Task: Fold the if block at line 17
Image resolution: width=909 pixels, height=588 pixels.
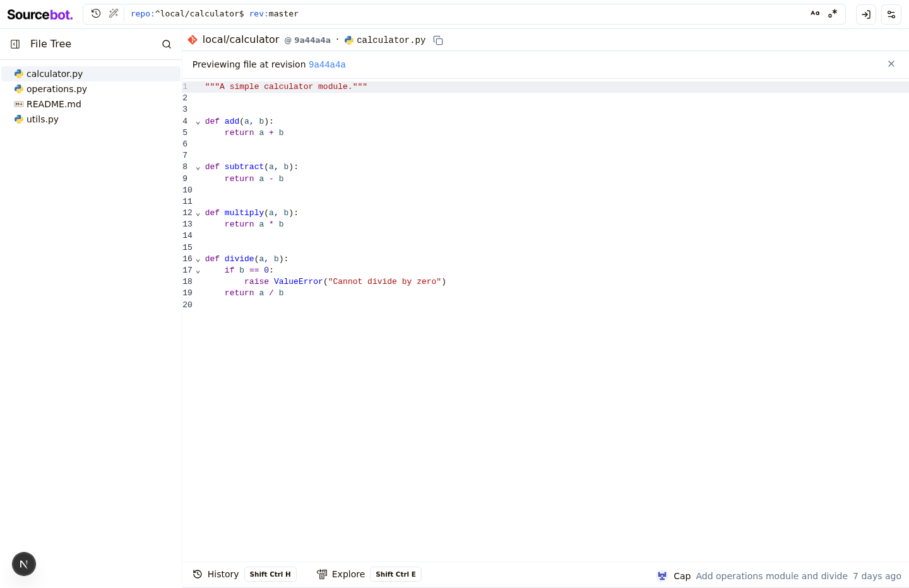Action: (x=198, y=271)
